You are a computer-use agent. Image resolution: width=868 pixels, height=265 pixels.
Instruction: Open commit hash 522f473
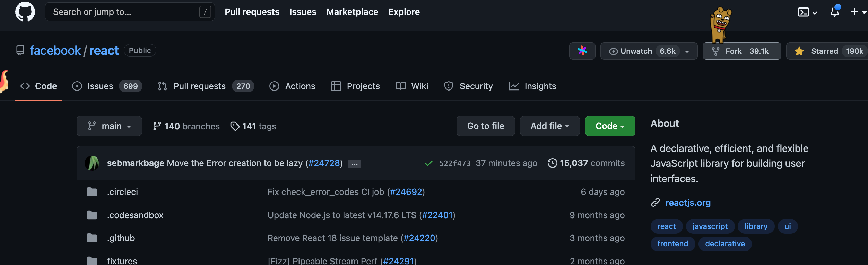tap(454, 163)
